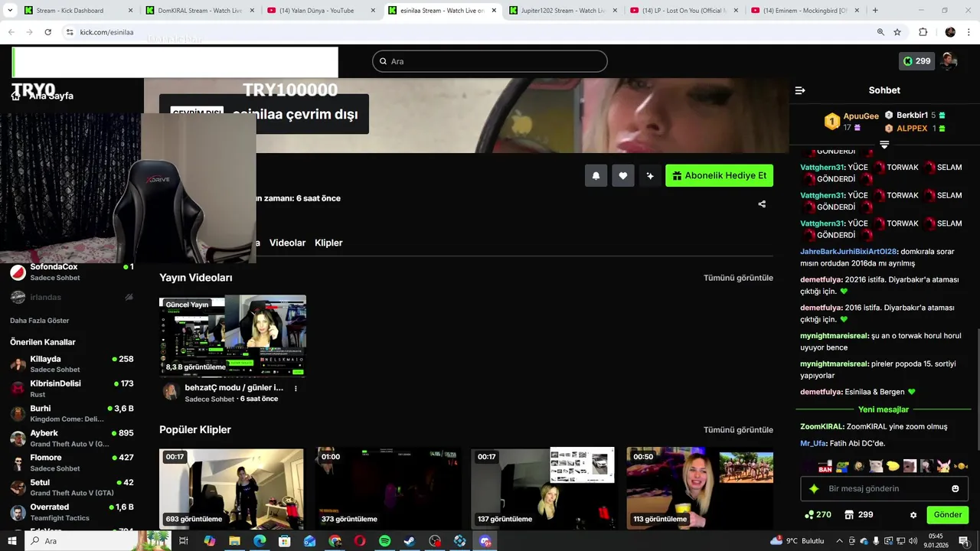The width and height of the screenshot is (980, 551).
Task: Click the sparkle plus icon button
Action: pyautogui.click(x=650, y=176)
